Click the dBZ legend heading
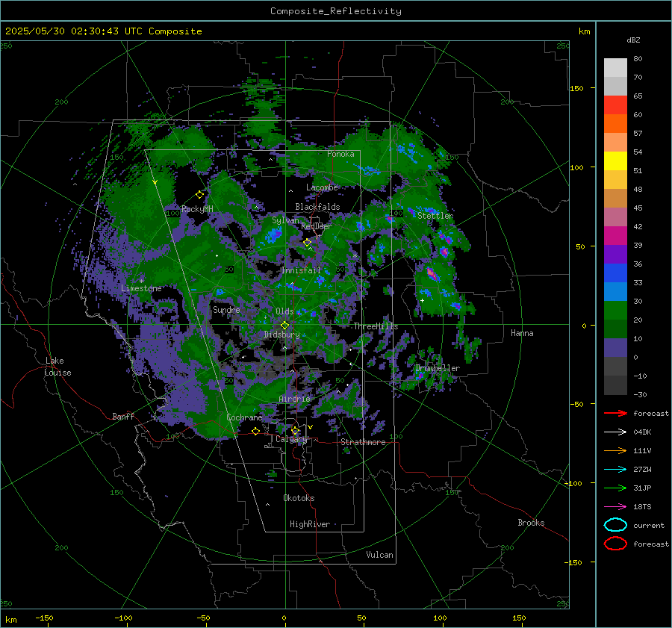 click(633, 40)
